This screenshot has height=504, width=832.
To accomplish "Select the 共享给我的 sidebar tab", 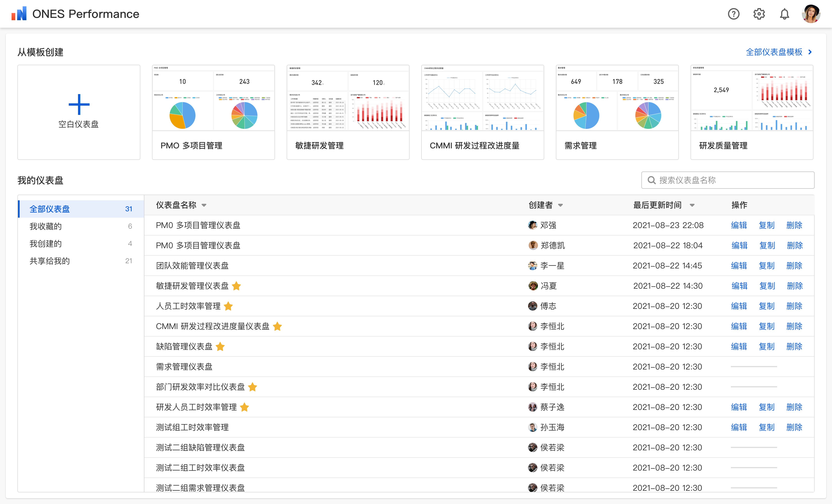I will [81, 261].
